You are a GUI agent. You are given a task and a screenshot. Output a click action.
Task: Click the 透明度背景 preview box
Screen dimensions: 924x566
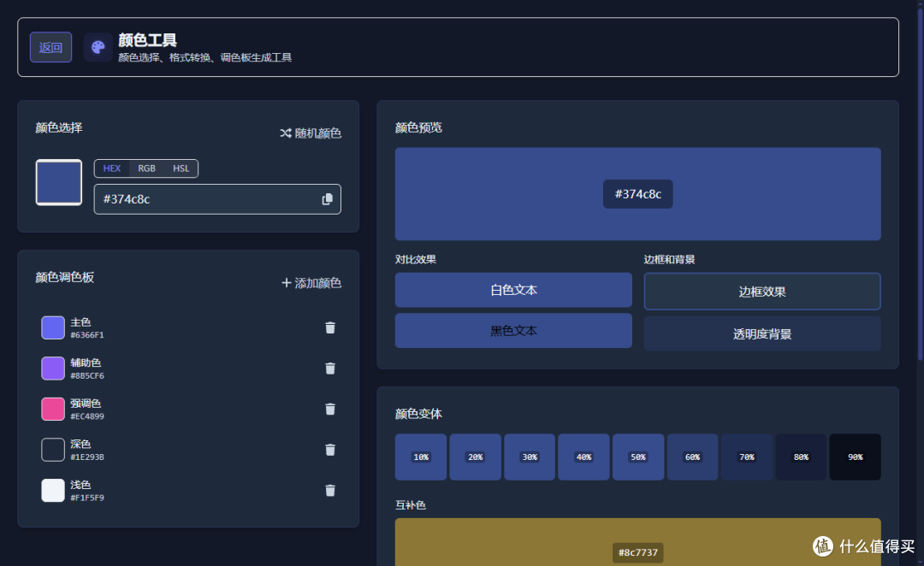(x=762, y=334)
